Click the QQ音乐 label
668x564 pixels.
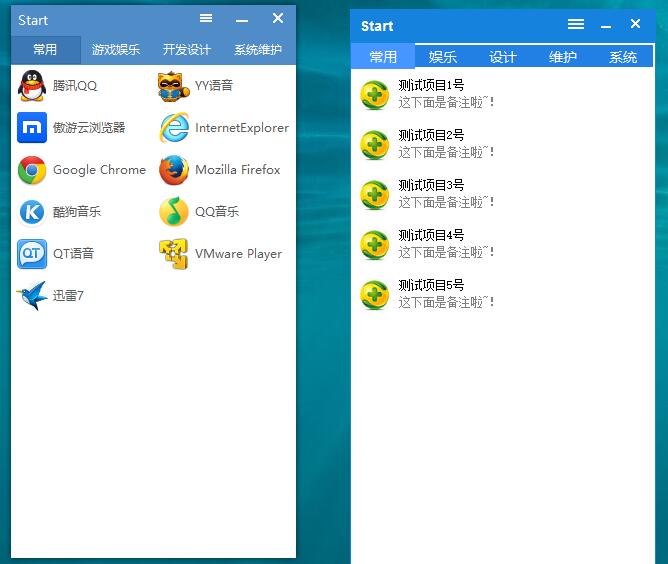coord(217,211)
